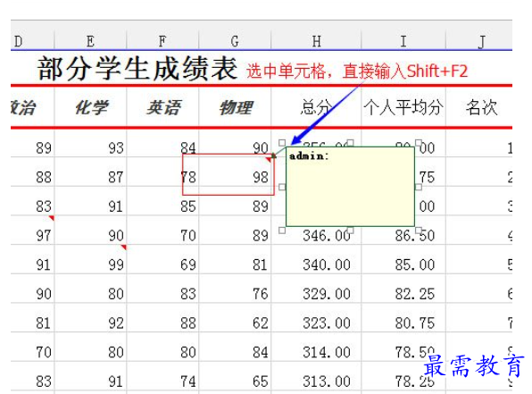The image size is (532, 394).
Task: Select average cell 78.25
Action: coord(403,376)
